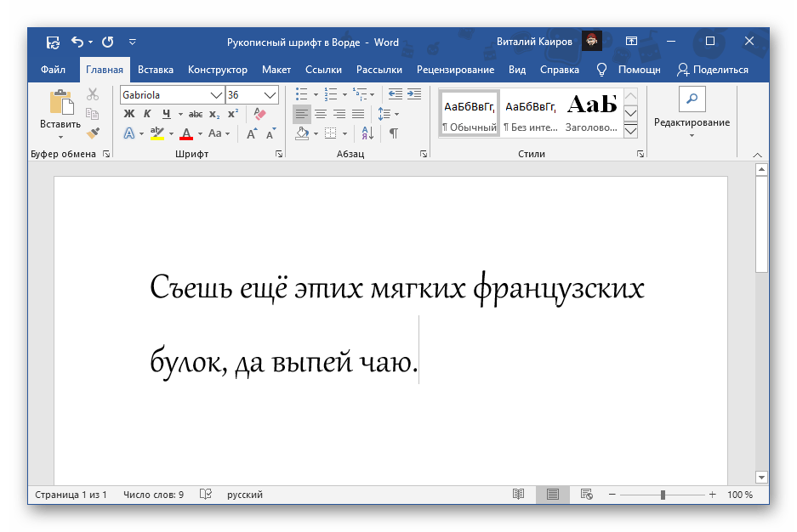Apply superscript with the x² icon
This screenshot has height=532, width=797.
pos(234,114)
